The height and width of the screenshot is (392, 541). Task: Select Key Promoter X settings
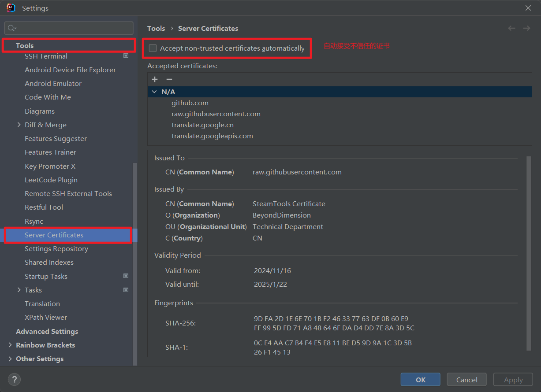(50, 166)
